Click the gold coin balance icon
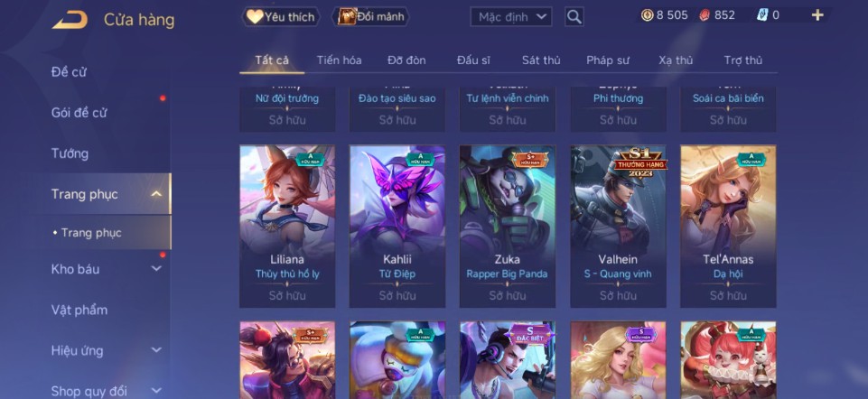Image resolution: width=868 pixels, height=399 pixels. click(647, 15)
